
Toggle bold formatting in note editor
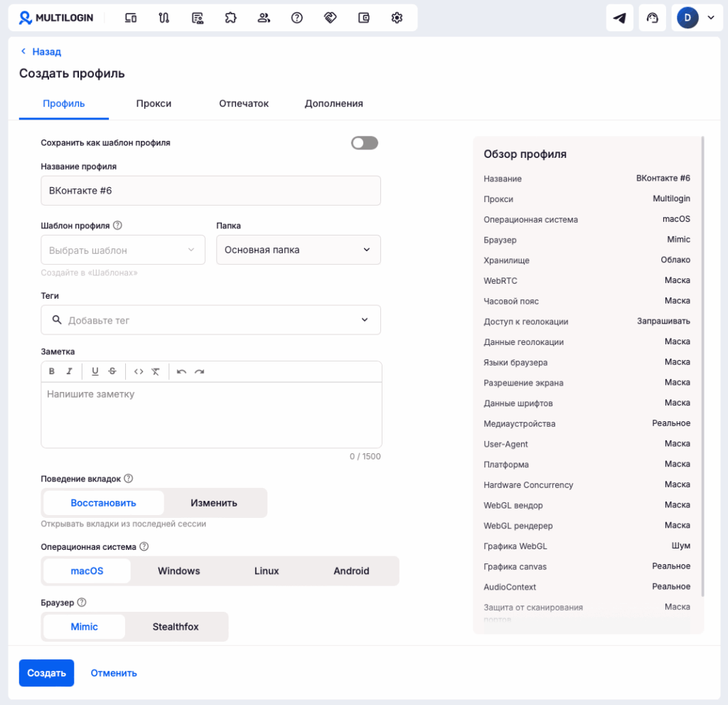click(x=51, y=371)
